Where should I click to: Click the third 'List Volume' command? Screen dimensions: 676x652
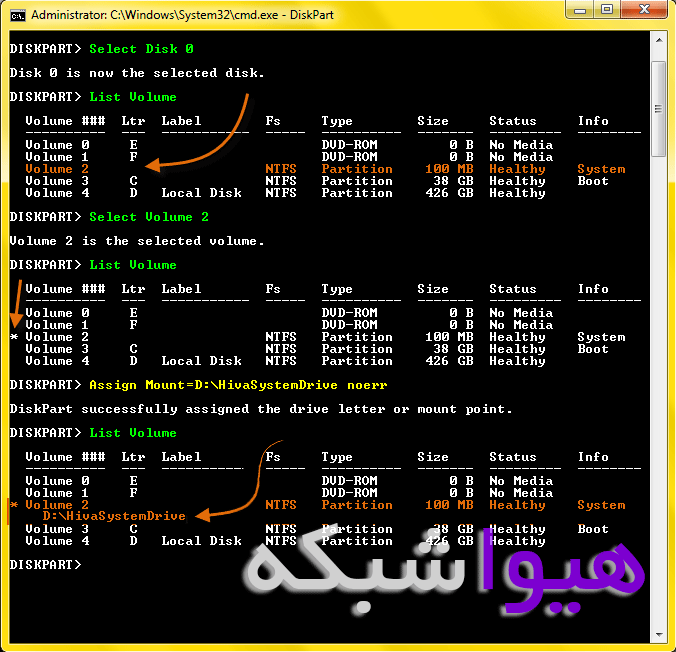click(133, 433)
